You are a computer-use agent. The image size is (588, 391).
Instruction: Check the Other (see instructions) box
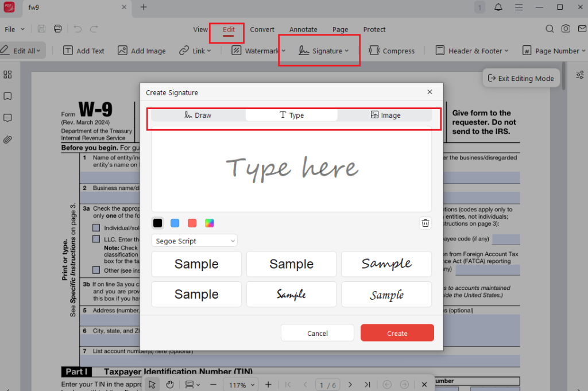96,270
